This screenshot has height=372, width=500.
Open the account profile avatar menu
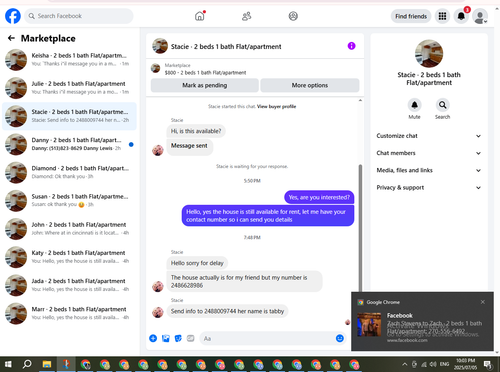pos(480,16)
